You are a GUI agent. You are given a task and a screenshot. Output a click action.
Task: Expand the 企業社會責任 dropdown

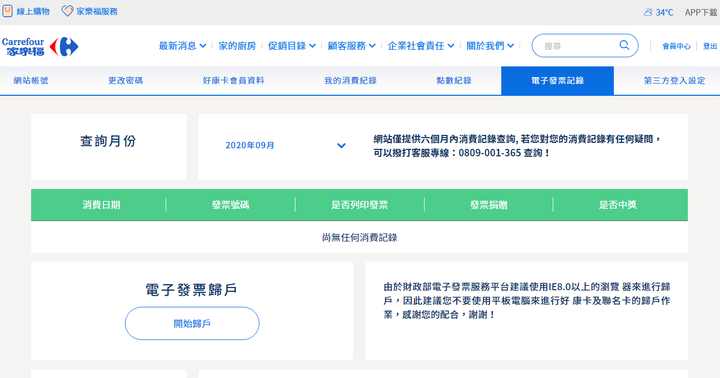(421, 46)
